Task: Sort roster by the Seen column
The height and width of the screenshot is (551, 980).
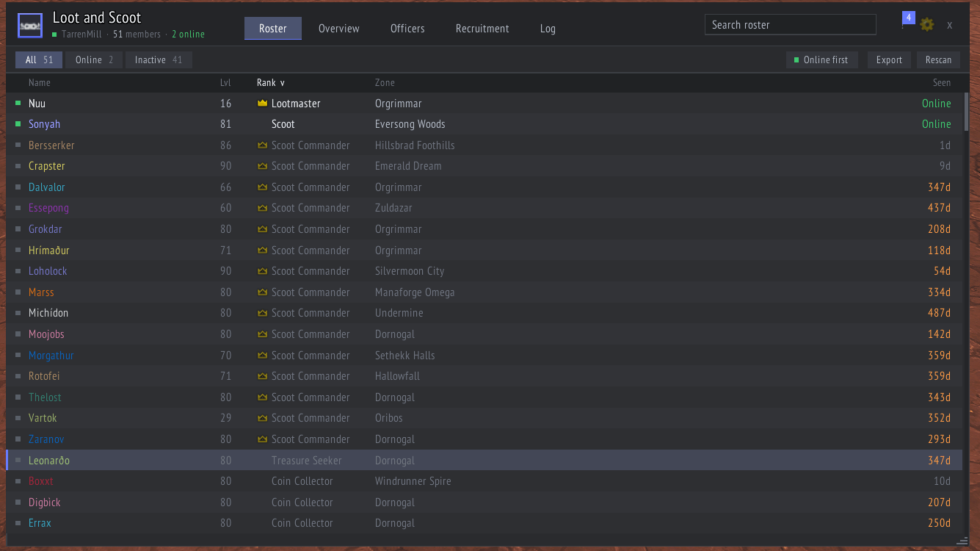Action: pyautogui.click(x=942, y=83)
